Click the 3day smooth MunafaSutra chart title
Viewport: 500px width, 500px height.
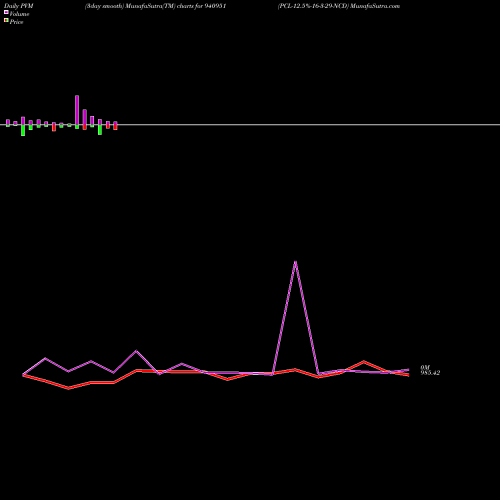[x=156, y=6]
